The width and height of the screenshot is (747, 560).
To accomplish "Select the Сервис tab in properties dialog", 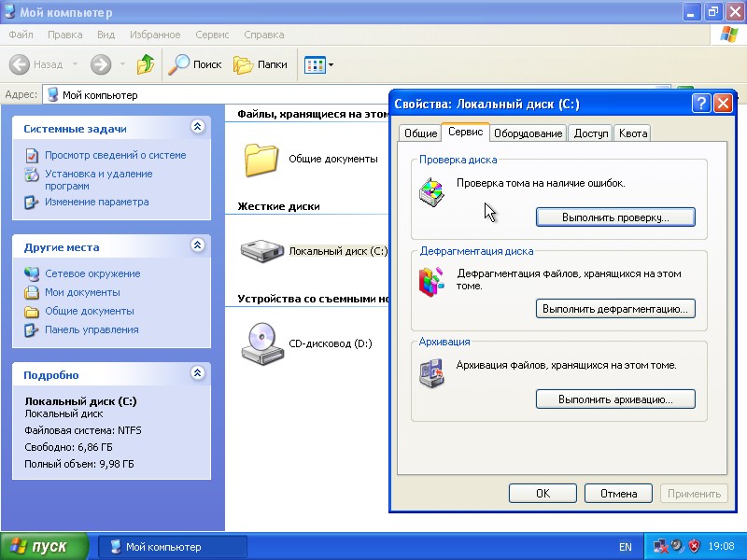I will click(x=465, y=132).
